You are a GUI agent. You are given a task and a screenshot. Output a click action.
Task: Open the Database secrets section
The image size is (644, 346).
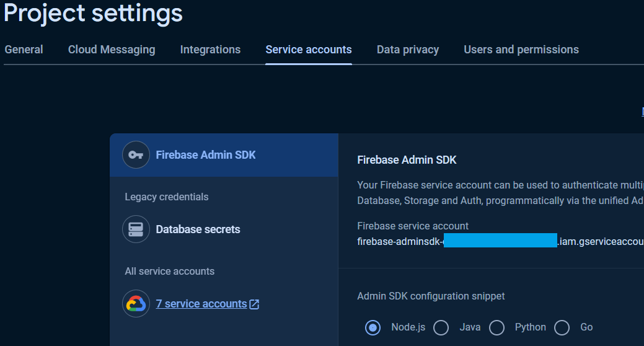pyautogui.click(x=198, y=229)
